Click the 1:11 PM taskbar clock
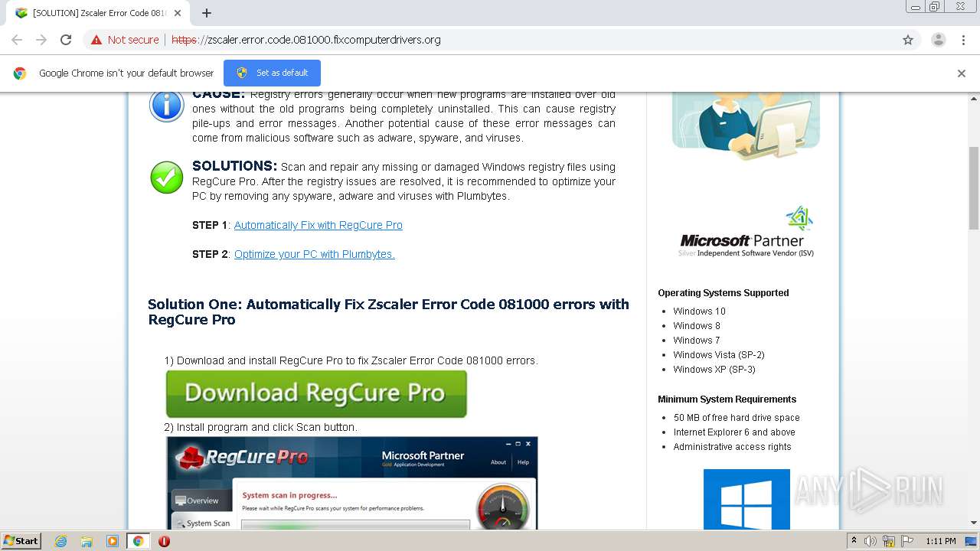 pyautogui.click(x=941, y=541)
